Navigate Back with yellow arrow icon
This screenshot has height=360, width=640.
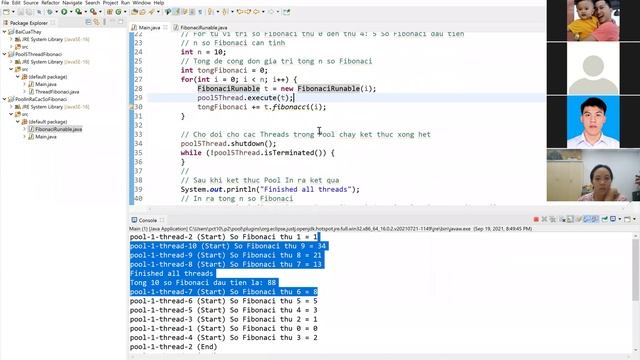pos(256,12)
